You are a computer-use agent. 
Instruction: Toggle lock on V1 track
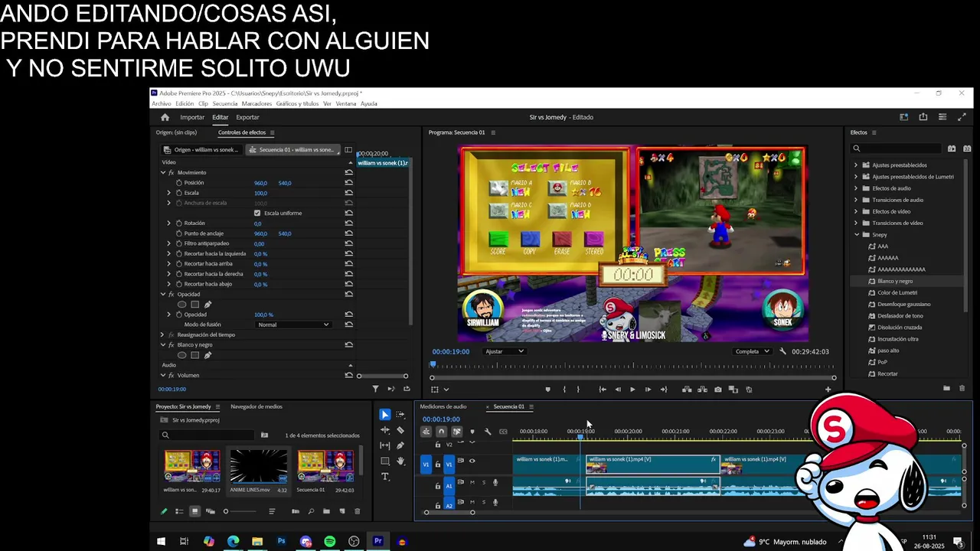click(438, 464)
